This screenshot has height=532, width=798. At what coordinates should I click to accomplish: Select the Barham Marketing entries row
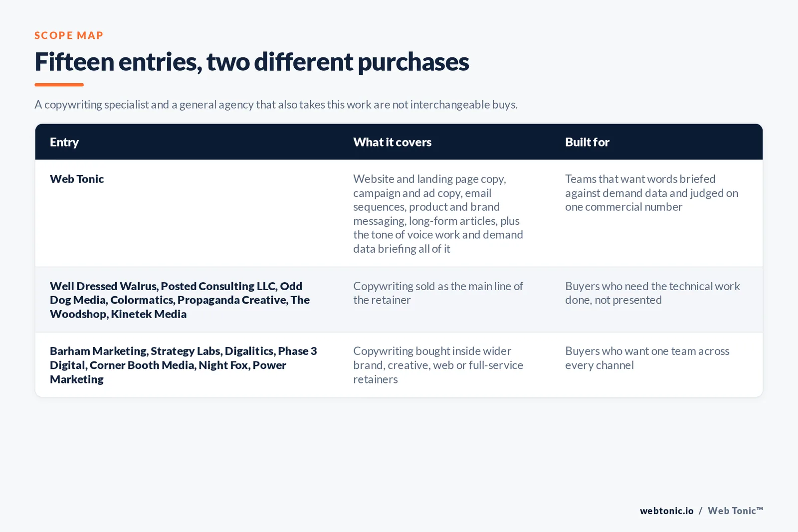pos(399,365)
